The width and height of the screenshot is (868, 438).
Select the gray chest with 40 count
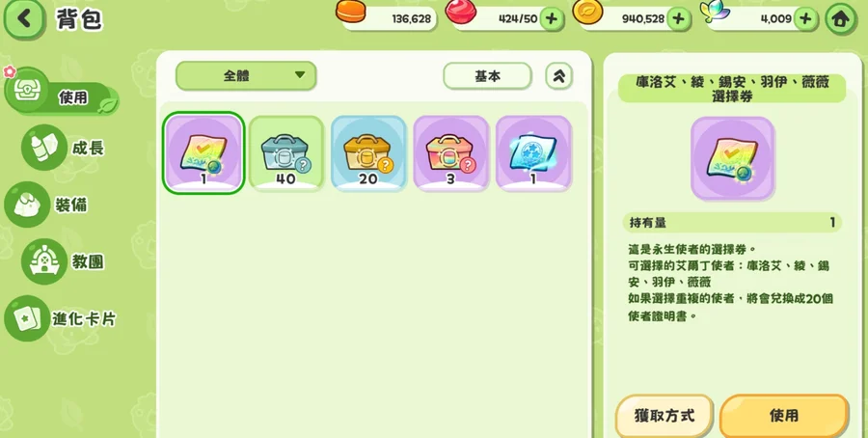click(x=285, y=152)
